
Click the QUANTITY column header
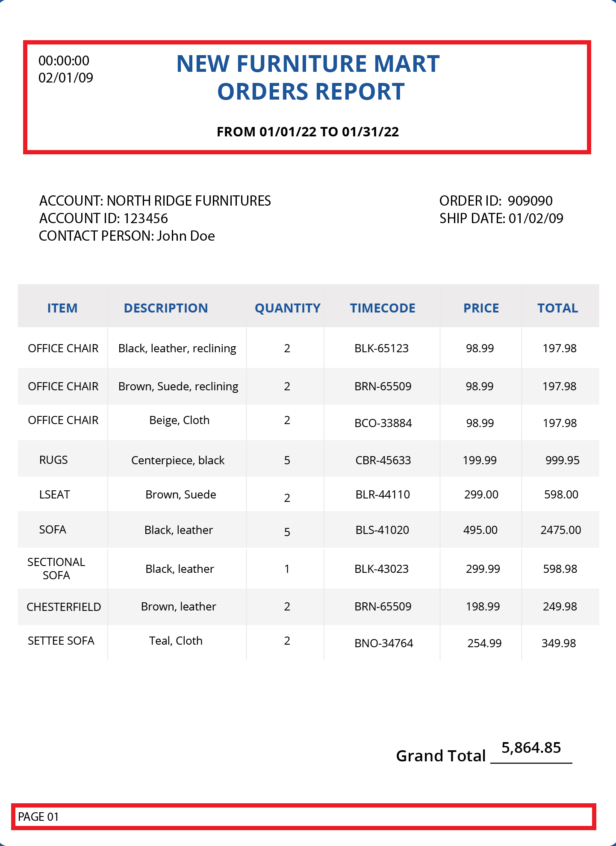(x=287, y=308)
